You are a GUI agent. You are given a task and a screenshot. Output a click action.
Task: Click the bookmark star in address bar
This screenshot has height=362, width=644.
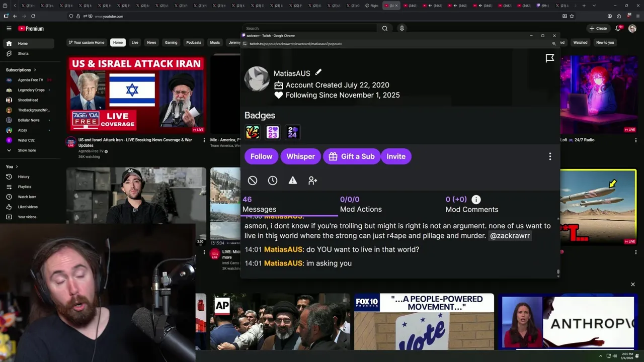(572, 16)
